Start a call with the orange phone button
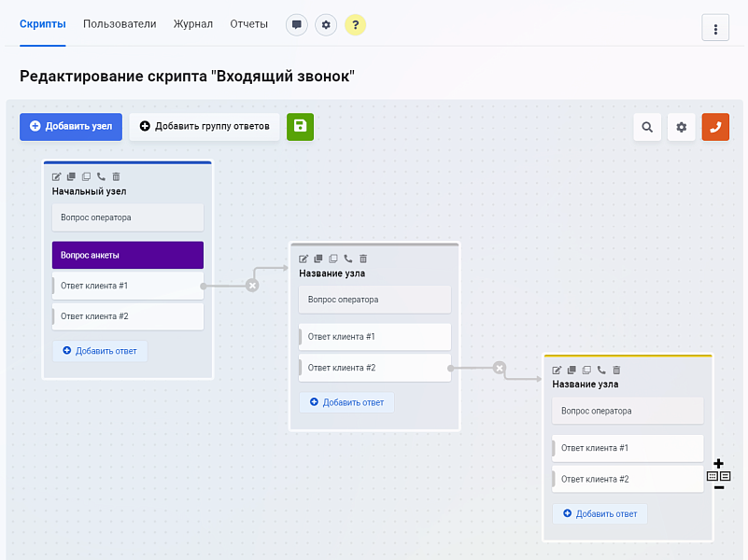 pos(714,127)
